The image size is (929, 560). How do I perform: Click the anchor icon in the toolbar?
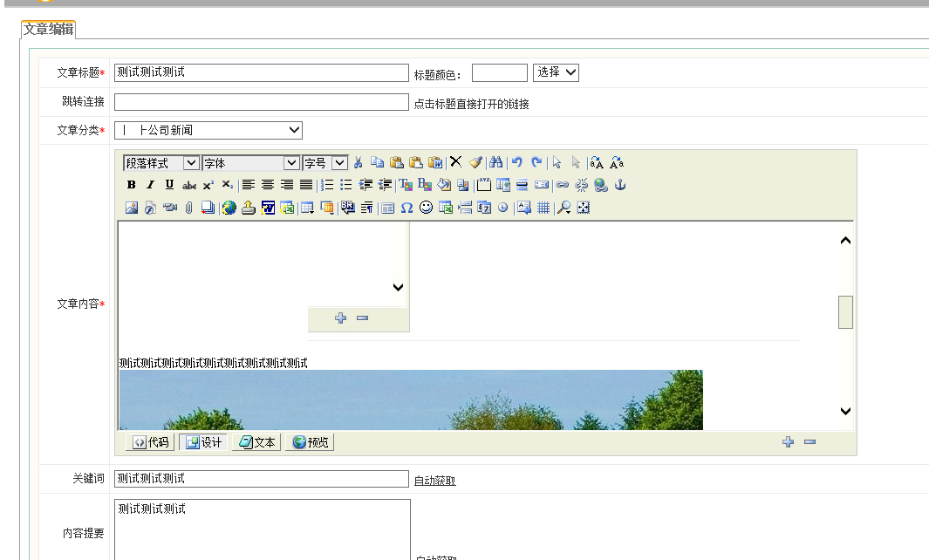(x=620, y=185)
